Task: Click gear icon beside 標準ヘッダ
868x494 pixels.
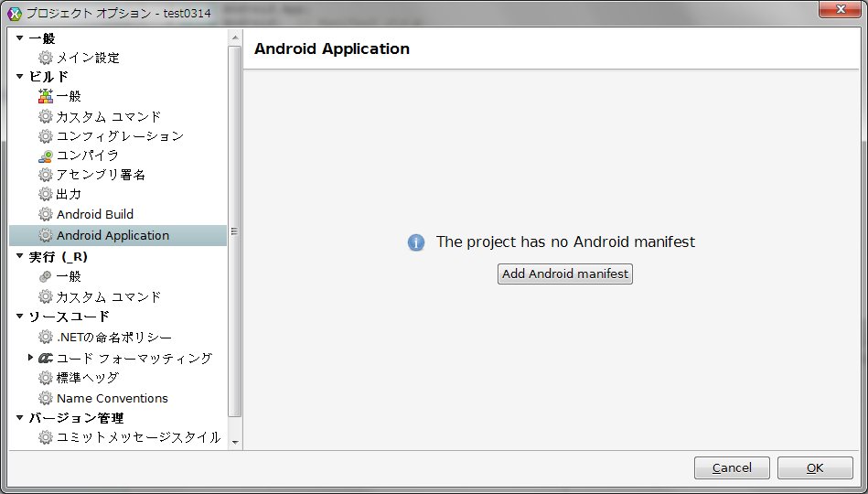Action: [46, 378]
